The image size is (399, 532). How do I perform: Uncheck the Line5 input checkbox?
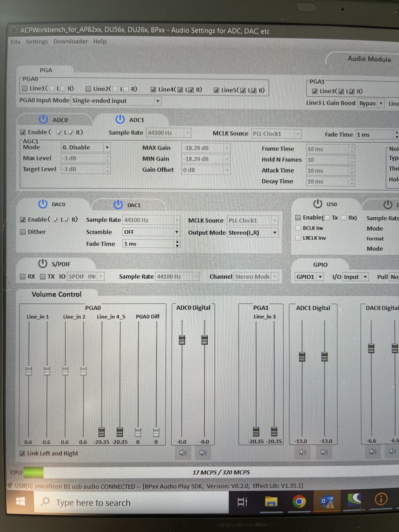click(216, 90)
